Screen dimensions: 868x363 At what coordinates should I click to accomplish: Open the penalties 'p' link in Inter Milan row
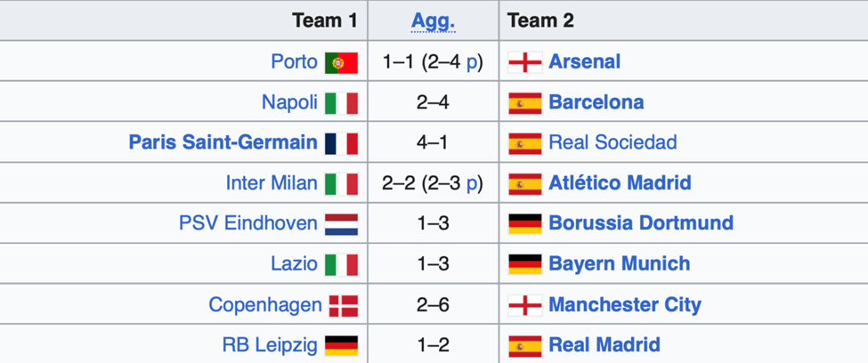(471, 183)
